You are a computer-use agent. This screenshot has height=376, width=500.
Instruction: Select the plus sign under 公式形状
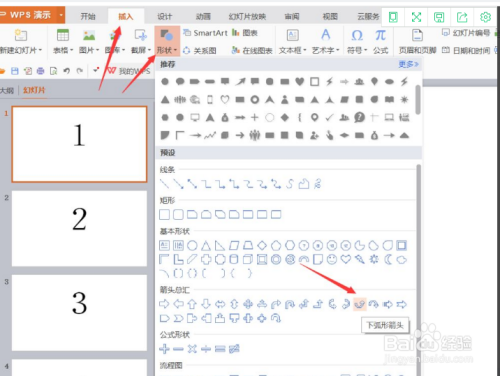164,349
